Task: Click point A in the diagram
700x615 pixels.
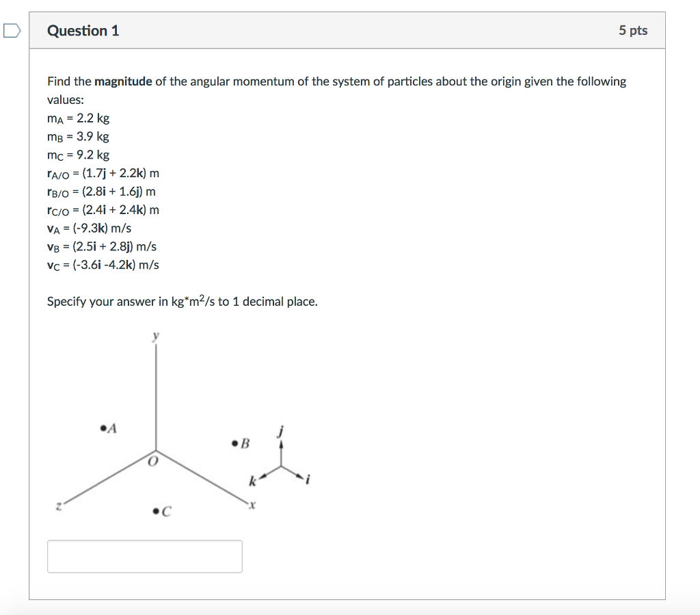Action: (103, 429)
